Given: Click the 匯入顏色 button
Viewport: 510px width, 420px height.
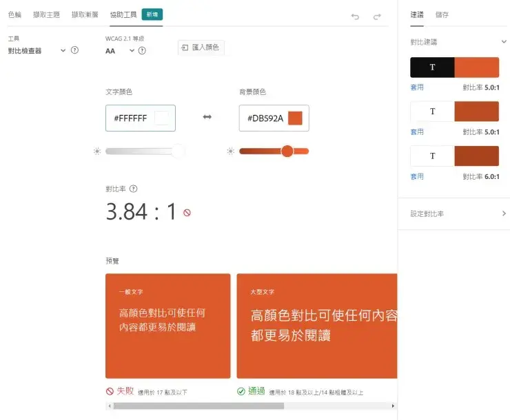Looking at the screenshot, I should click(201, 48).
